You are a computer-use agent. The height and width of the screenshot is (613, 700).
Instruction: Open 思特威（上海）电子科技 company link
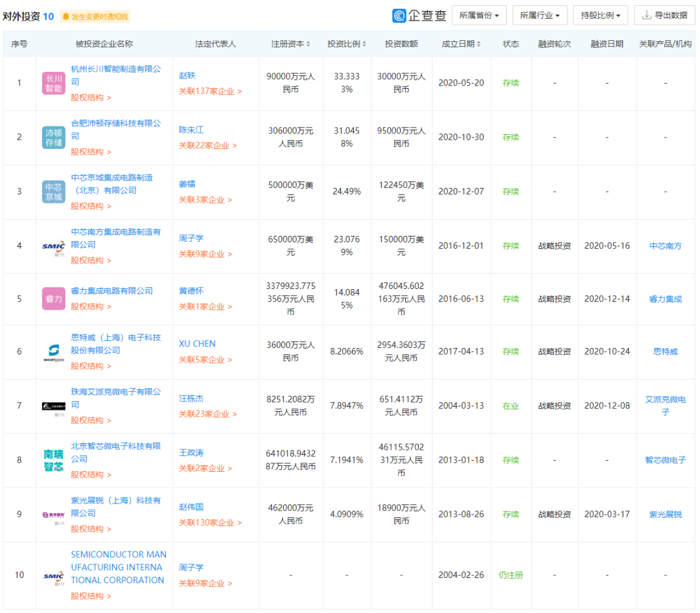tap(115, 344)
